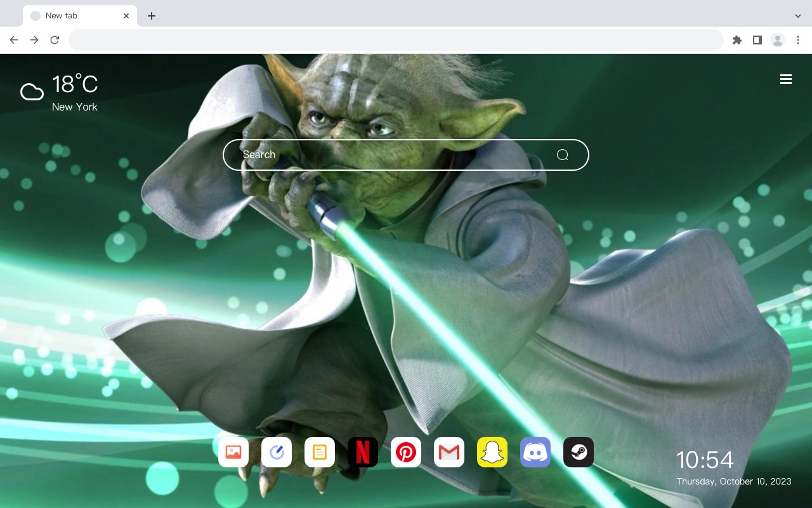Open the user profile avatar
Image resolution: width=812 pixels, height=508 pixels.
(x=778, y=40)
